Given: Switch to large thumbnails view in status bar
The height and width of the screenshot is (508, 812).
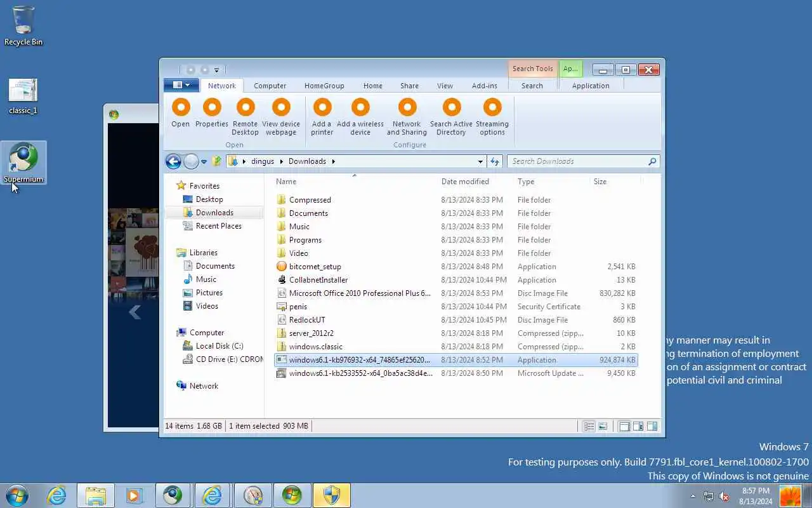Looking at the screenshot, I should click(603, 426).
